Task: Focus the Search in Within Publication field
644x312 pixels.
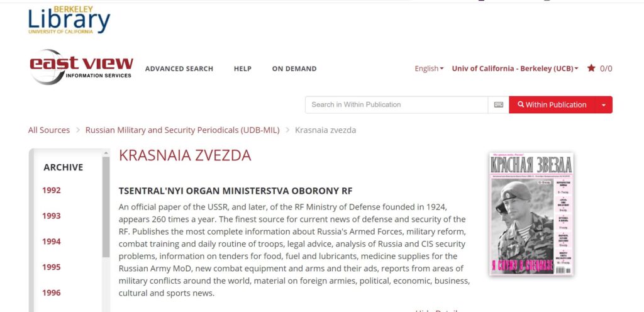Action: pyautogui.click(x=396, y=105)
